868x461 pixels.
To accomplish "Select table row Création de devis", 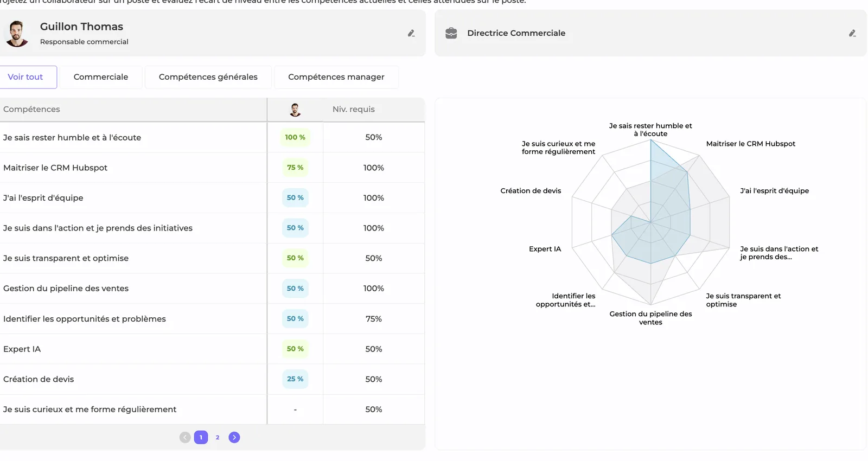I will tap(212, 379).
